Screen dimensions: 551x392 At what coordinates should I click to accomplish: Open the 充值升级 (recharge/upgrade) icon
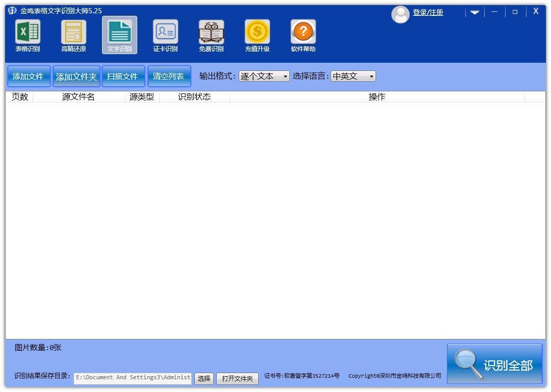point(257,35)
